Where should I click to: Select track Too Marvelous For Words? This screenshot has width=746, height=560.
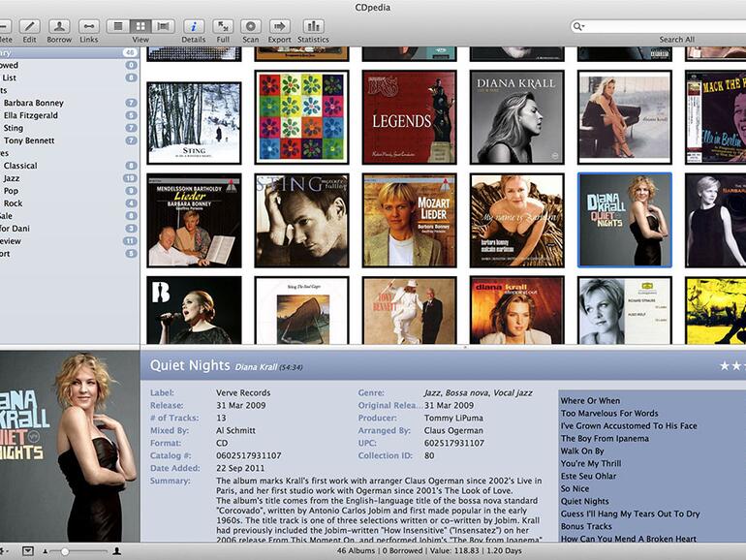point(609,413)
